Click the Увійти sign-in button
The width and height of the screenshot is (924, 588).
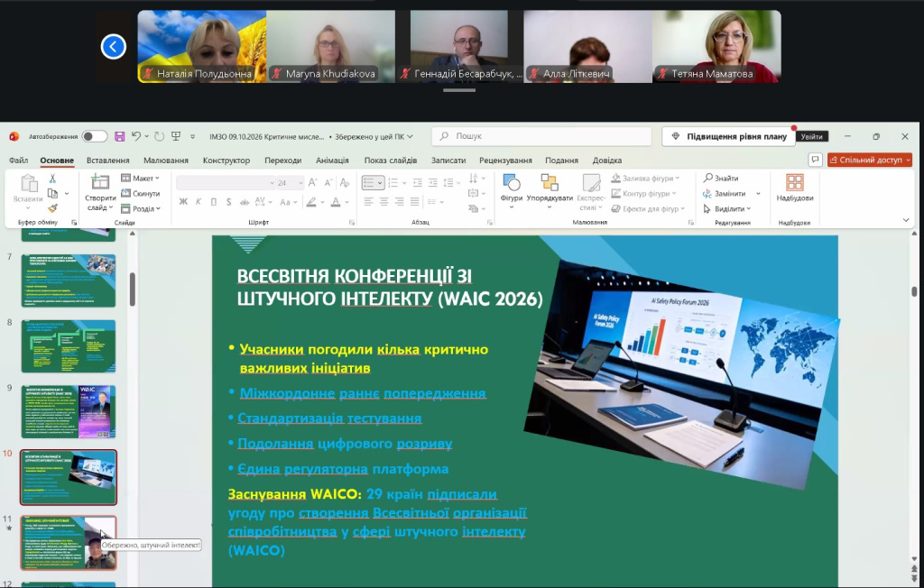pyautogui.click(x=811, y=137)
